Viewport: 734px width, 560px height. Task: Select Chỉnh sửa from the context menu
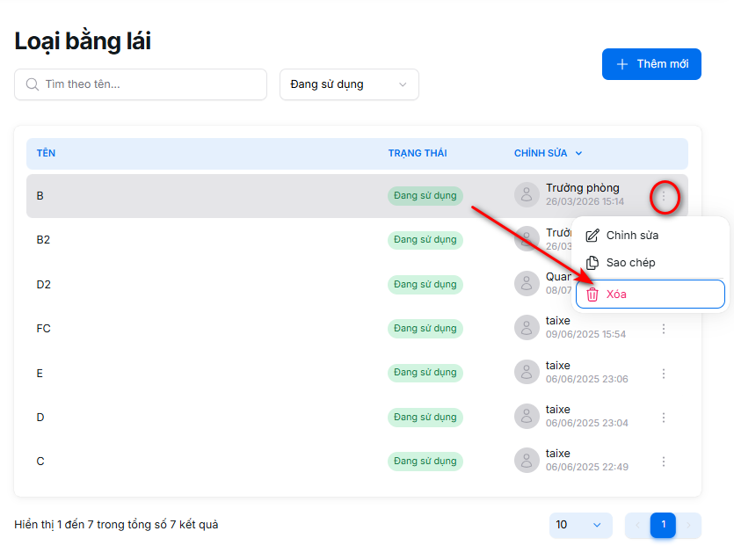tap(632, 236)
